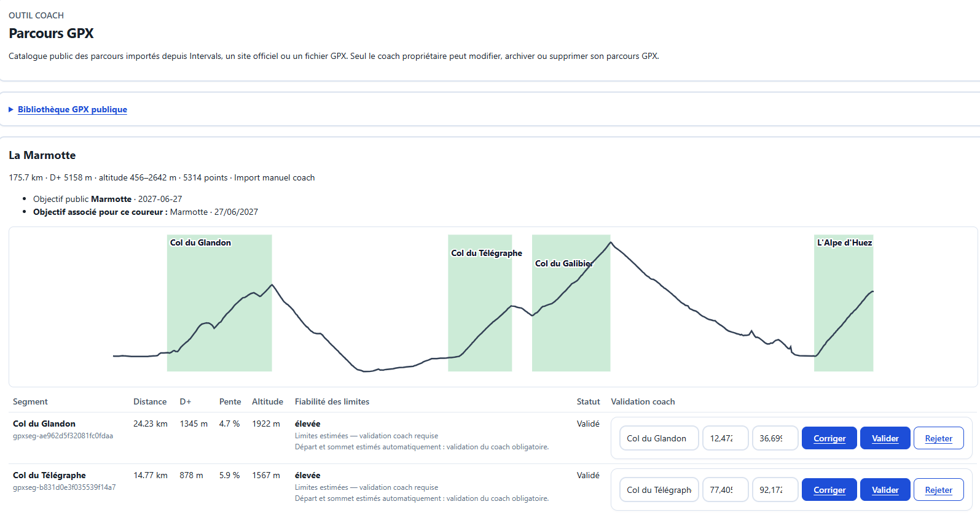Edit the Col du Glandon name field
Image resolution: width=980 pixels, height=515 pixels.
click(x=659, y=438)
